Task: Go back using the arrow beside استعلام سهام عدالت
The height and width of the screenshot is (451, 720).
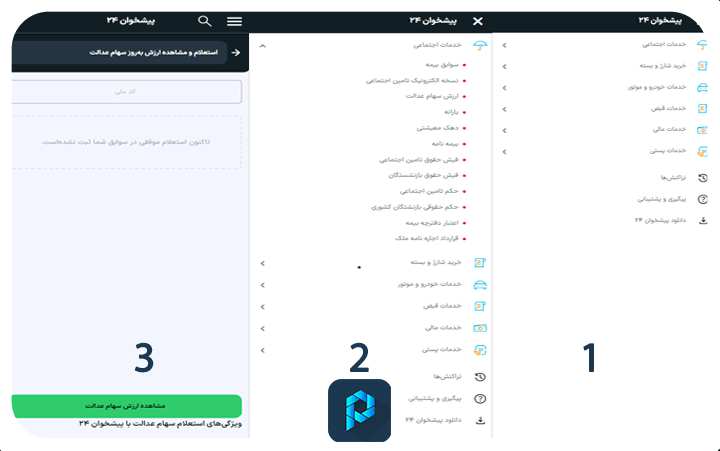Action: click(x=236, y=52)
